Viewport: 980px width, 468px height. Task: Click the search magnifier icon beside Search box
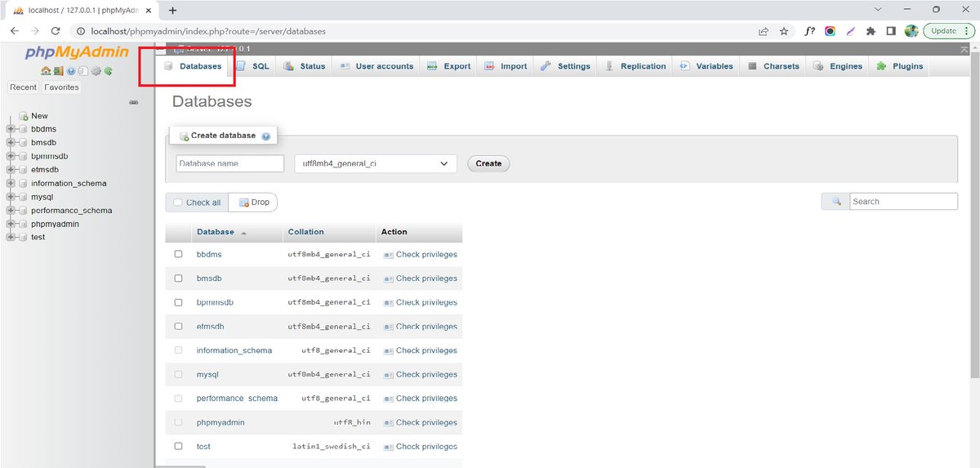835,202
